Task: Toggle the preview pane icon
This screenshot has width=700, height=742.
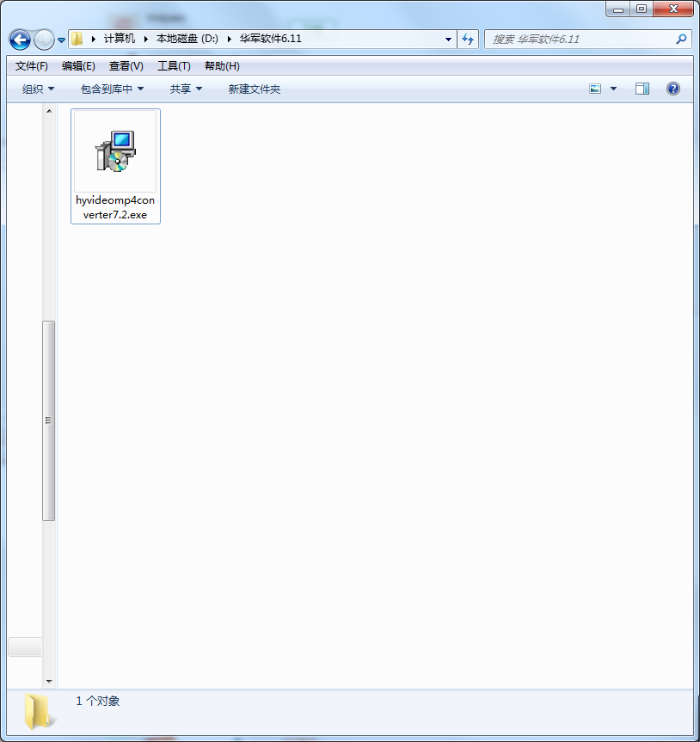Action: pyautogui.click(x=642, y=88)
